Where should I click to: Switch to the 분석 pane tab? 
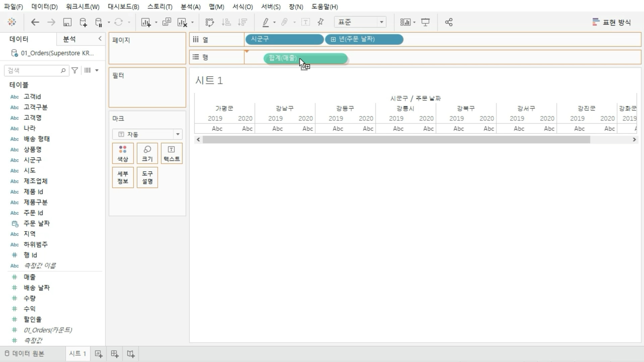(69, 39)
